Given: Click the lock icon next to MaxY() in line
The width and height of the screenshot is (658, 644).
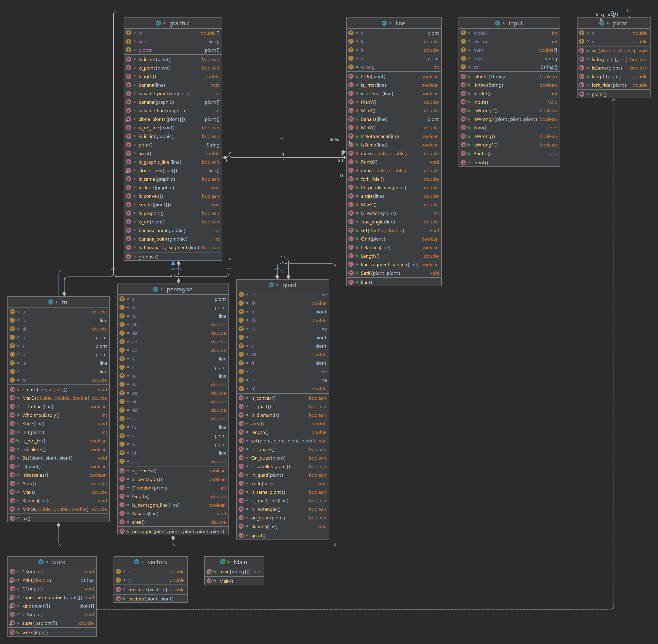Looking at the screenshot, I should coord(357,102).
